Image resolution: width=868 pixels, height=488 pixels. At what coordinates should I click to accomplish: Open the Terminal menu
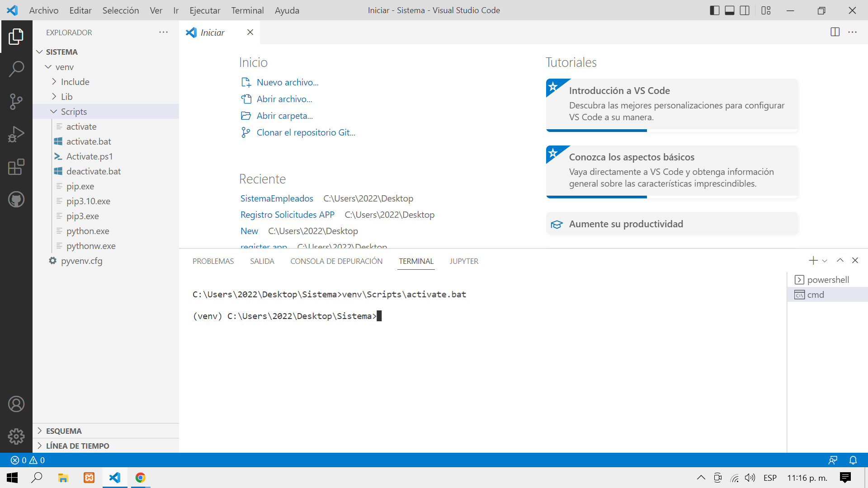[x=247, y=10]
